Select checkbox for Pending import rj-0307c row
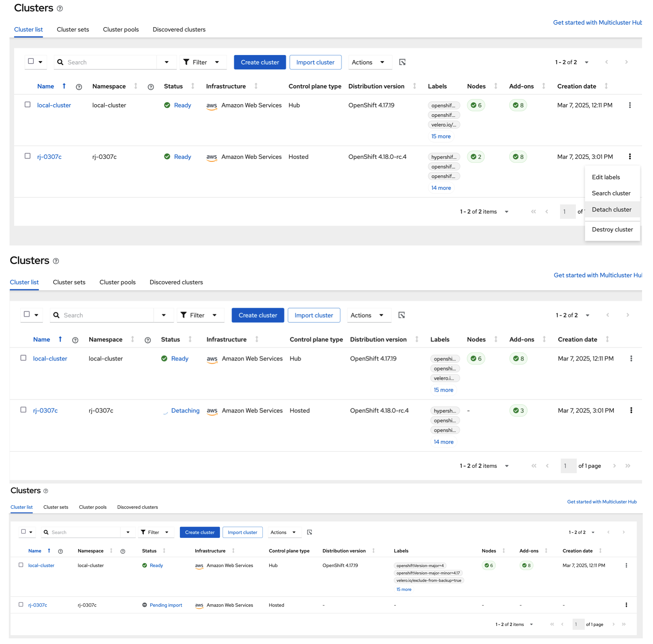The image size is (653, 644). click(21, 604)
